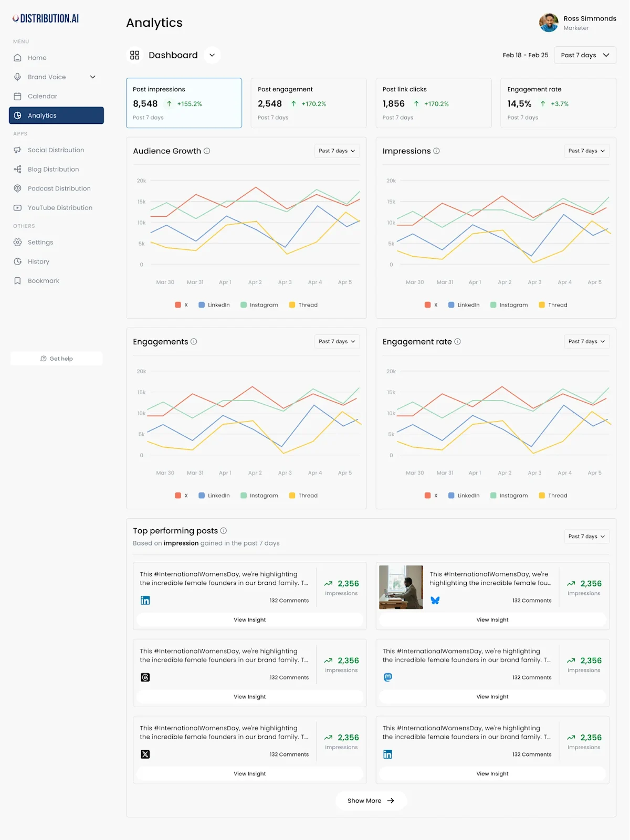Click the History clock icon
Image resolution: width=630 pixels, height=840 pixels.
pyautogui.click(x=17, y=261)
